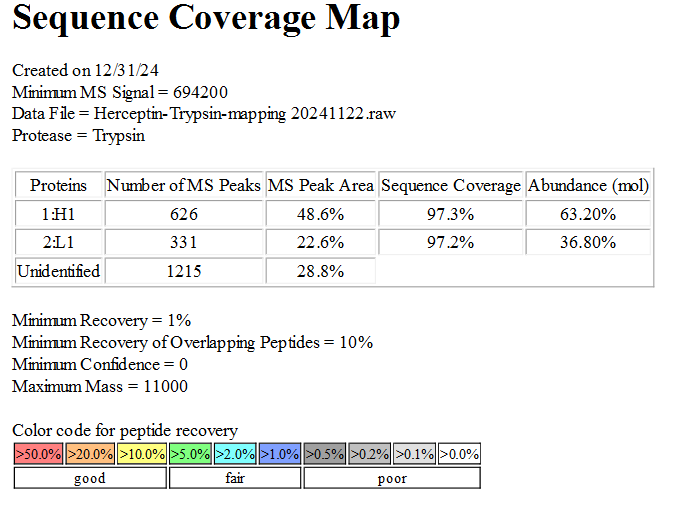The image size is (697, 511).
Task: Select the 97.3% sequence coverage value
Action: click(x=451, y=214)
